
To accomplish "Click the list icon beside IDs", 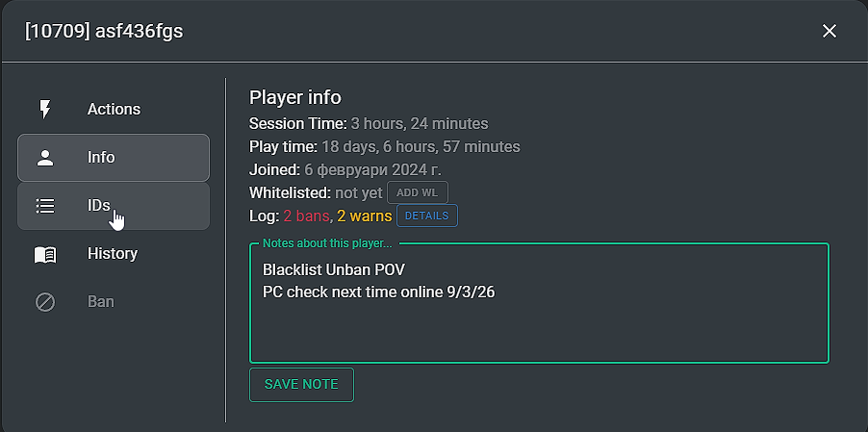I will tap(45, 206).
